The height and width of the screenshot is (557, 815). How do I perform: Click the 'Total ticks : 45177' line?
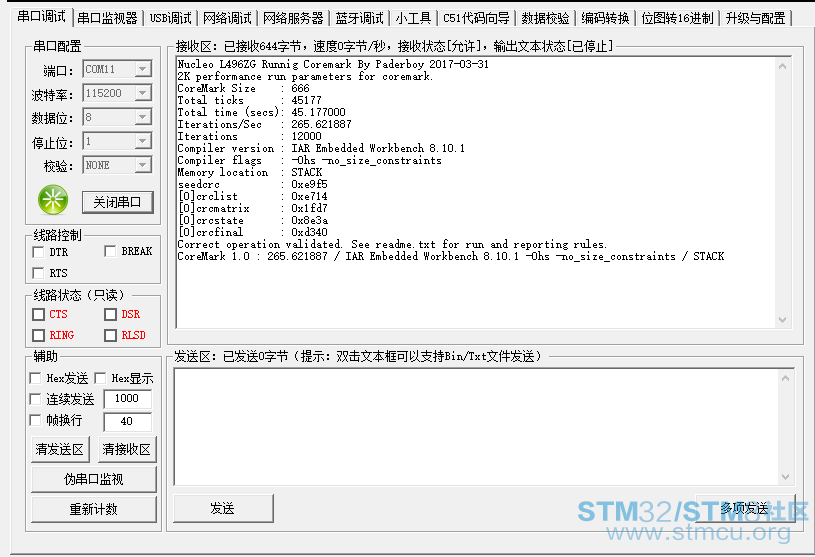pyautogui.click(x=249, y=100)
